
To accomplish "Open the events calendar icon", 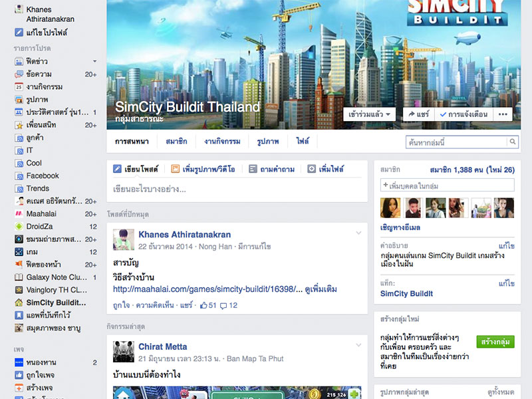I will tap(19, 87).
